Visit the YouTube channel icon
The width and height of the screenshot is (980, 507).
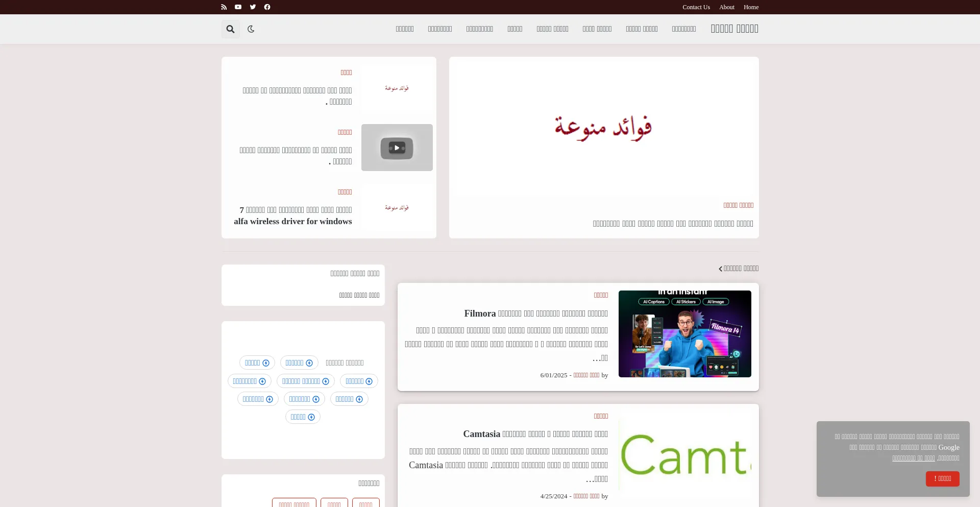click(x=238, y=7)
